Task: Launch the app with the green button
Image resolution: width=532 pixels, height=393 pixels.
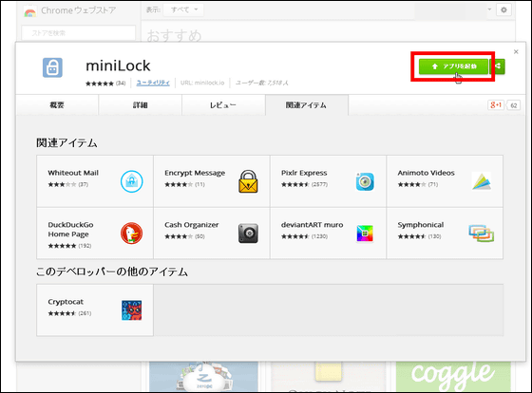Action: (x=453, y=66)
